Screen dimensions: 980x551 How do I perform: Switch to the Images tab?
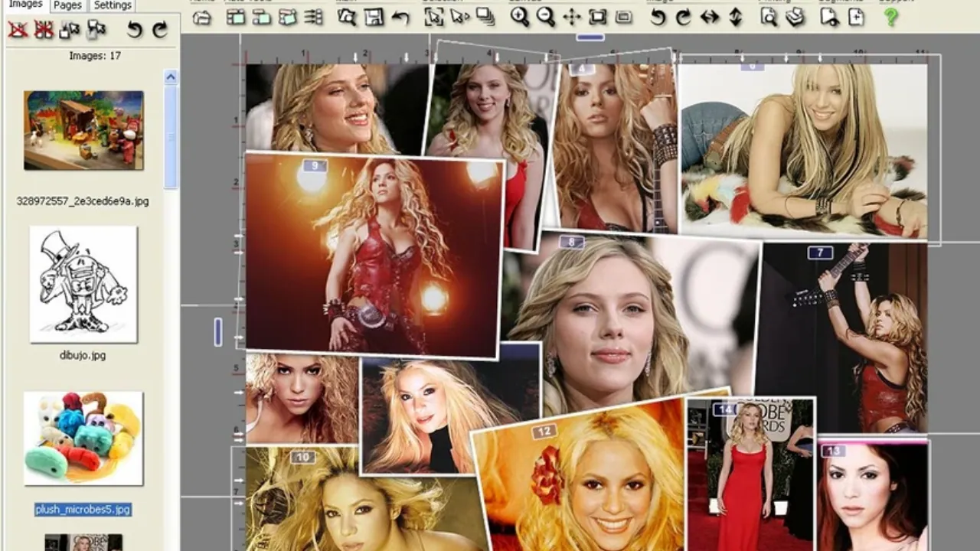(x=25, y=5)
